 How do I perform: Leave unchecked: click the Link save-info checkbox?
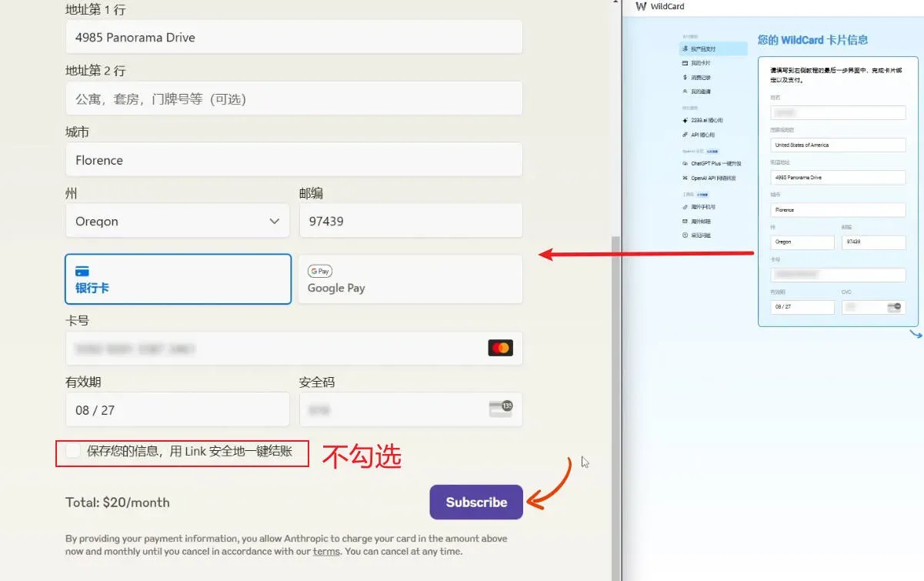pos(73,451)
